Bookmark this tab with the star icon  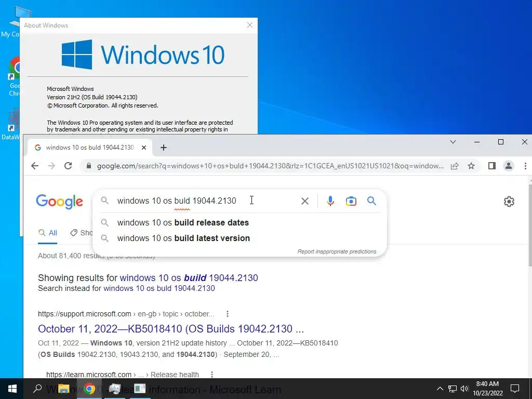(471, 166)
